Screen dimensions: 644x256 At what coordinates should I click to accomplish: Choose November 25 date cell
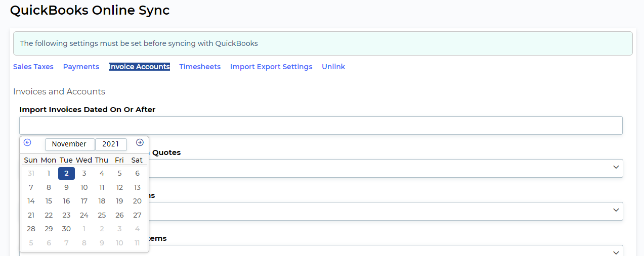[x=102, y=215]
